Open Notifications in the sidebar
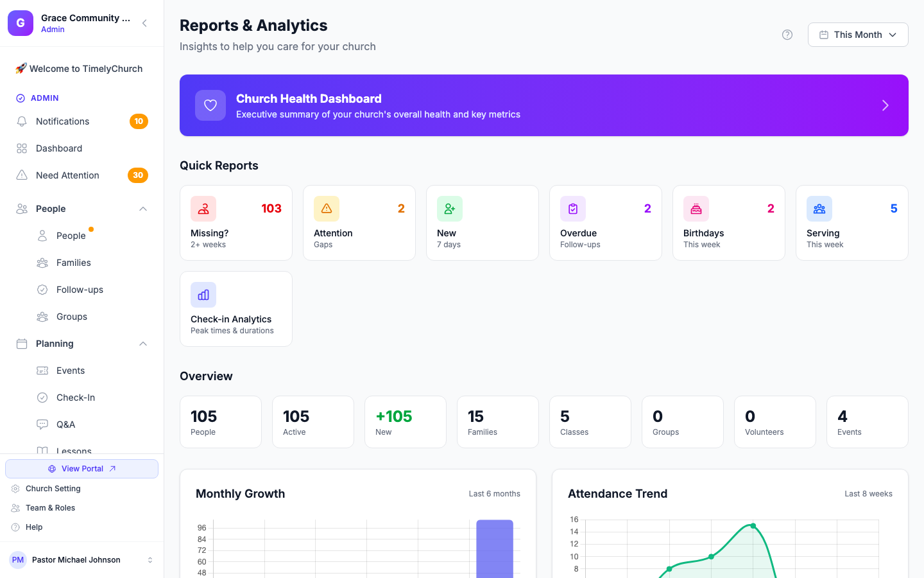Image resolution: width=924 pixels, height=578 pixels. click(x=81, y=121)
